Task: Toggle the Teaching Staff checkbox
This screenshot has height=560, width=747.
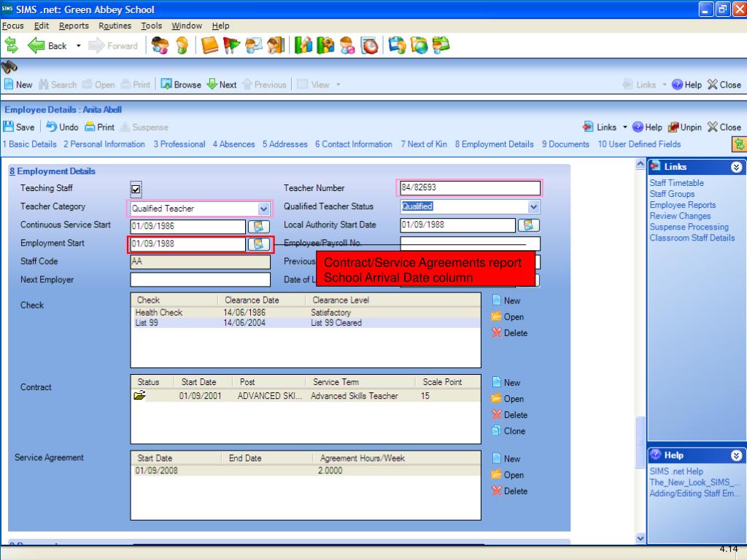Action: tap(136, 190)
